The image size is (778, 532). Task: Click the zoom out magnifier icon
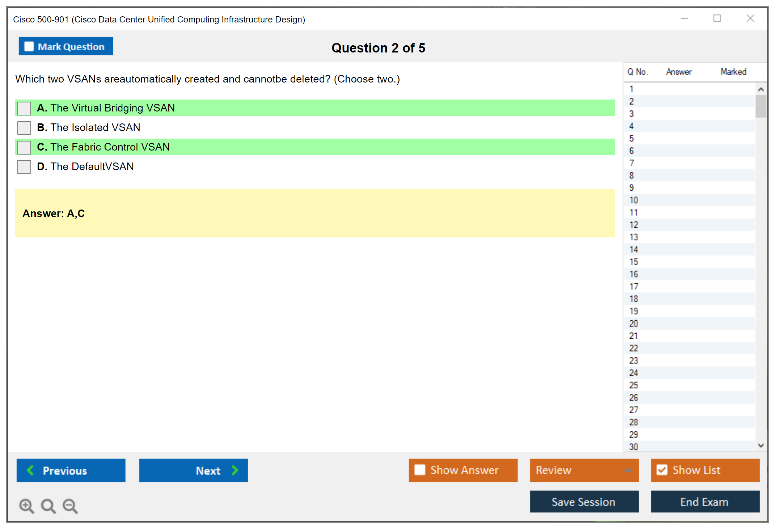click(x=70, y=506)
